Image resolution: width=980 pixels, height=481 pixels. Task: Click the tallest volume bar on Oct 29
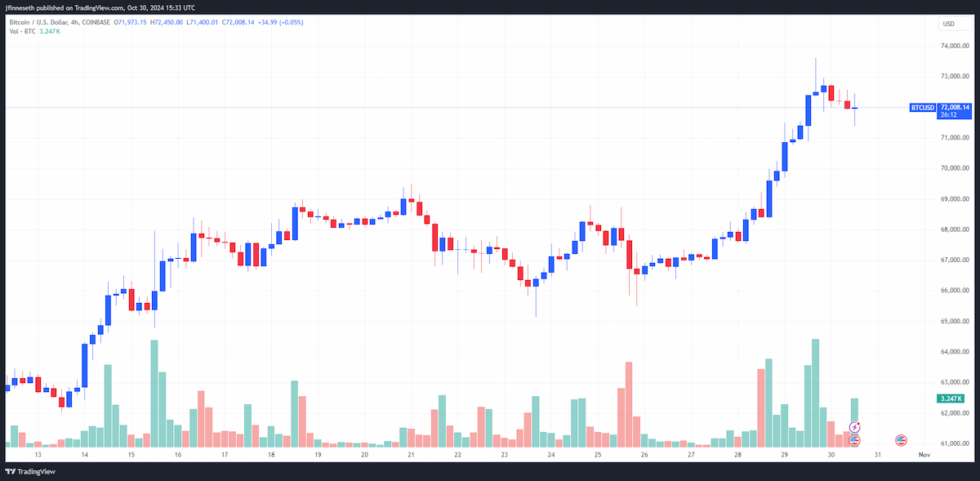[x=815, y=393]
